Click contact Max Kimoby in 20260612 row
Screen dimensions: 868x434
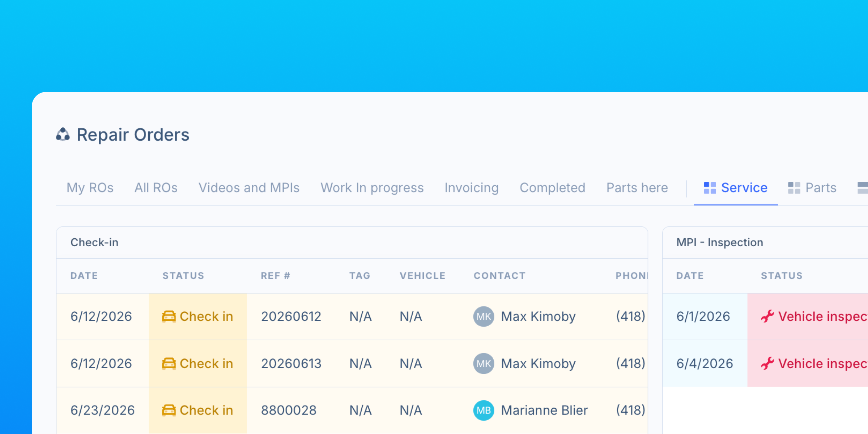[x=538, y=316]
